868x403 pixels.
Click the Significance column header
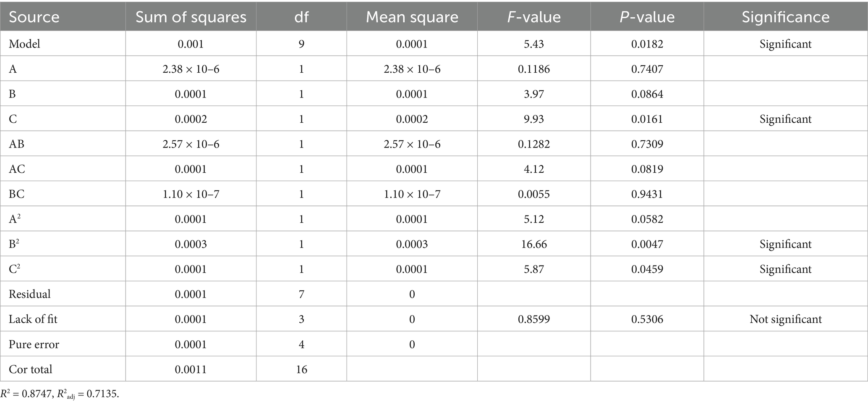(785, 17)
